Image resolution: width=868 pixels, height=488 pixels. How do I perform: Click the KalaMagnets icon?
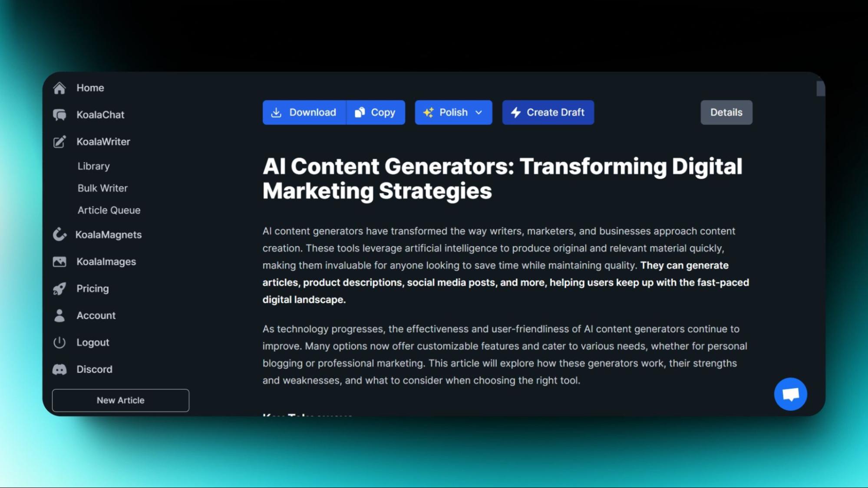click(x=59, y=235)
